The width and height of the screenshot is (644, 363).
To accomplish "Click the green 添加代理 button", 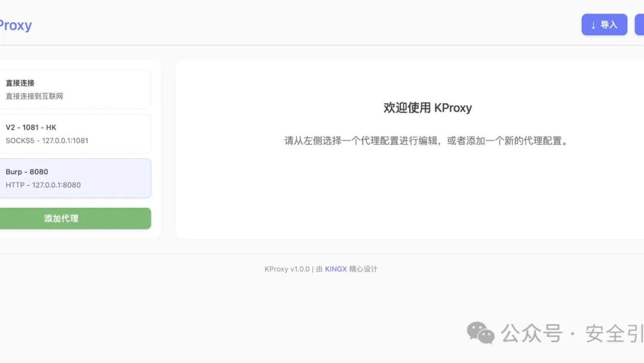I will pos(75,219).
